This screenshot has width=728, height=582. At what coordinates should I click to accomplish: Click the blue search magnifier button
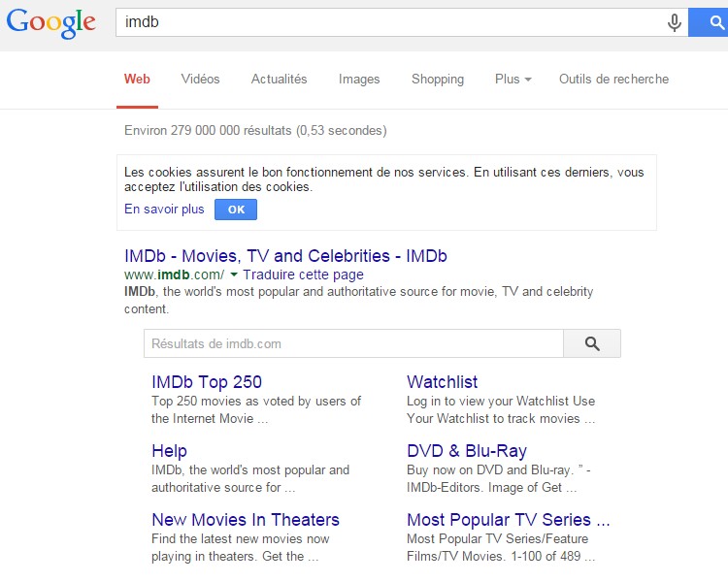click(709, 21)
